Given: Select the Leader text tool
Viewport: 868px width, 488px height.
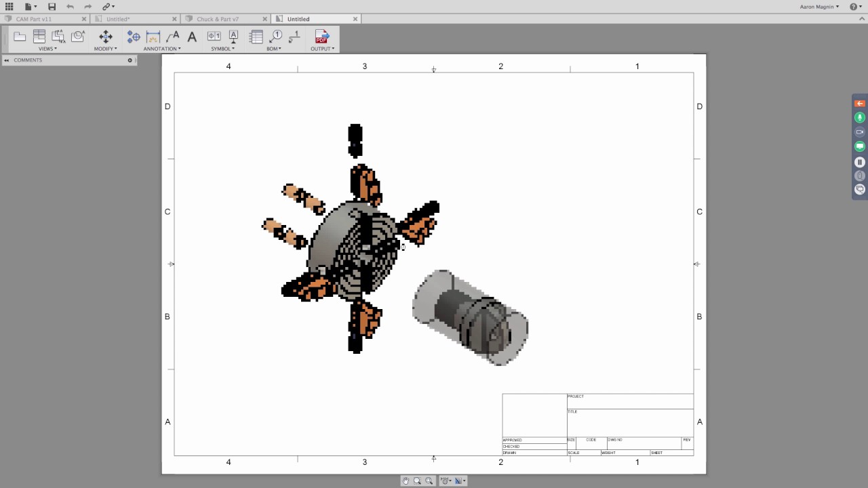Looking at the screenshot, I should pyautogui.click(x=172, y=37).
